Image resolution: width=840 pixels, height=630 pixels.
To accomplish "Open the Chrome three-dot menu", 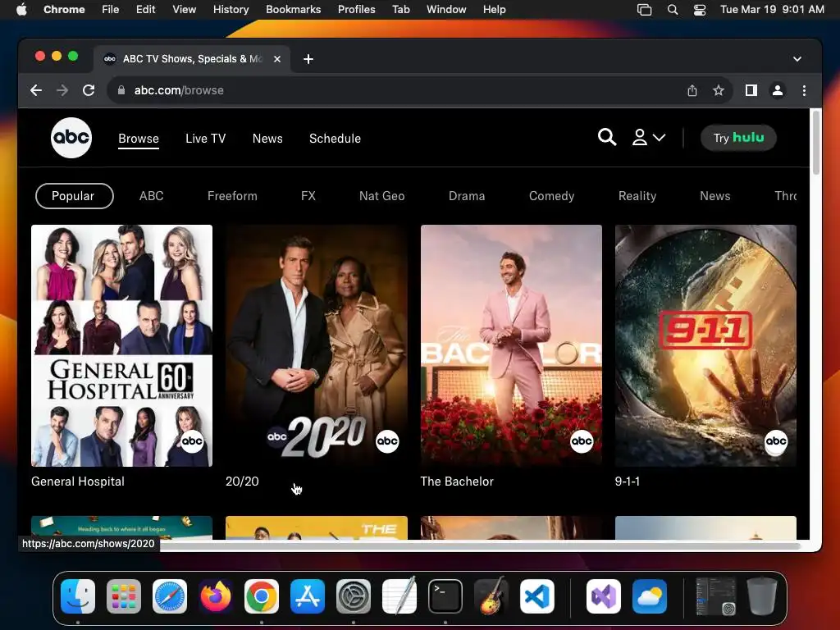I will [804, 90].
